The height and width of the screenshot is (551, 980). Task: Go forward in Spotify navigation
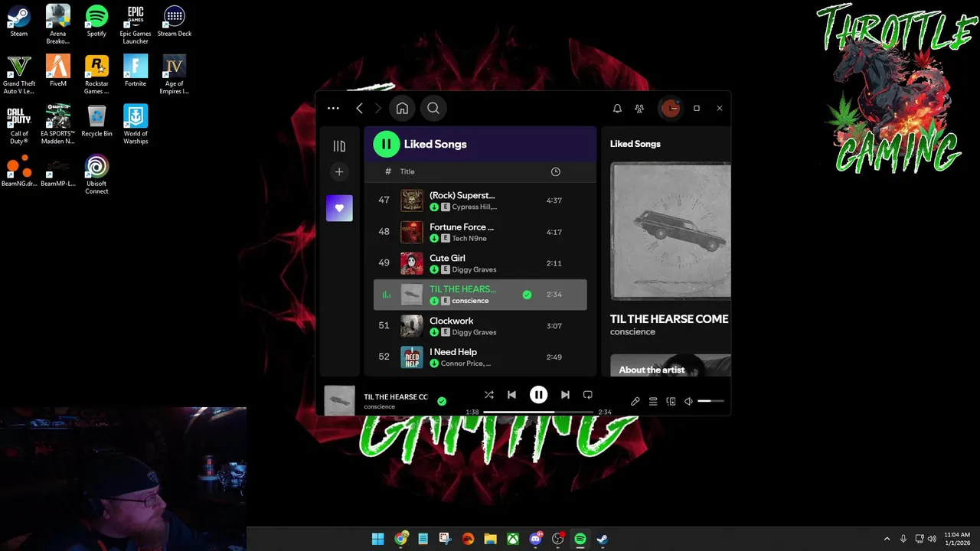click(377, 108)
